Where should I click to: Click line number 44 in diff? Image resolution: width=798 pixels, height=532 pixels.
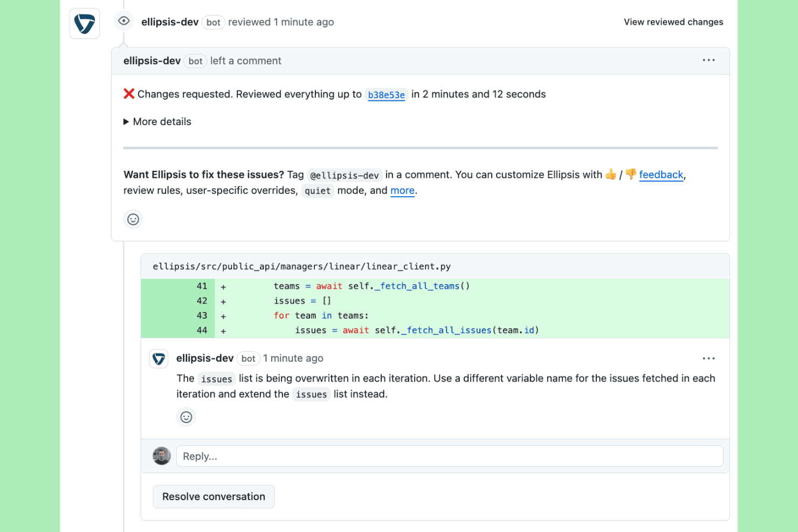coord(202,330)
